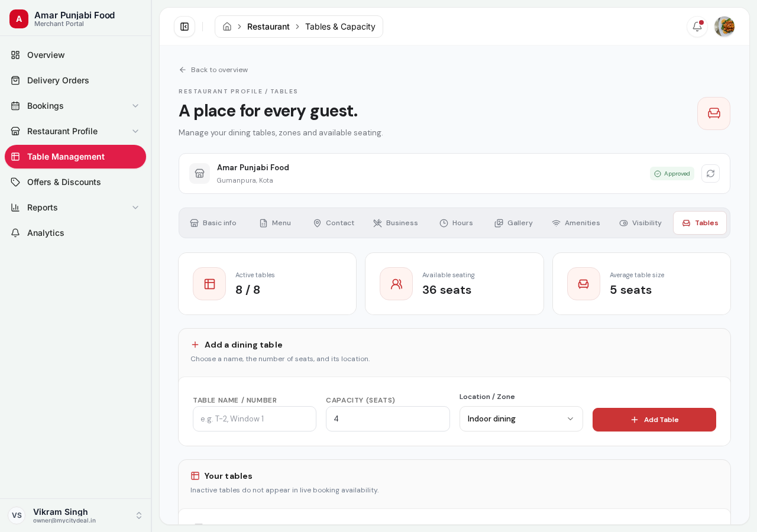
Task: Open the user avatar menu
Action: 724,27
